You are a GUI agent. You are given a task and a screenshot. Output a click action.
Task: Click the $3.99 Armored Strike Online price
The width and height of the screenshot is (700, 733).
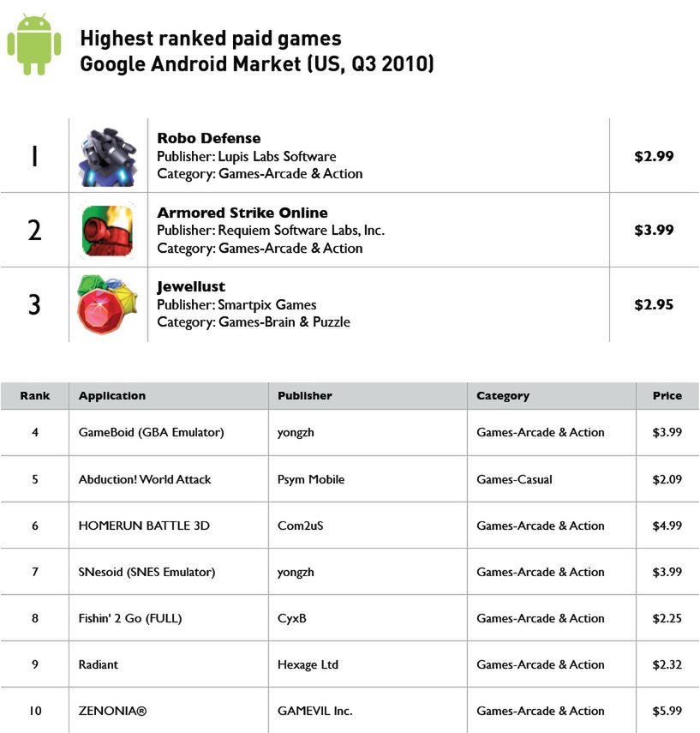click(654, 230)
